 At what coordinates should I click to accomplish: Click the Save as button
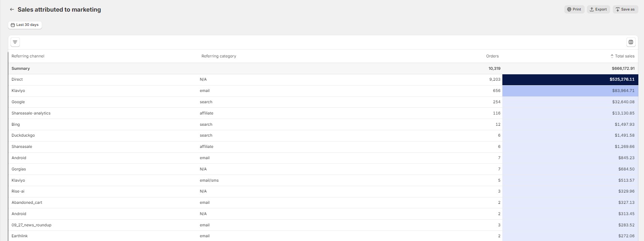coord(625,9)
